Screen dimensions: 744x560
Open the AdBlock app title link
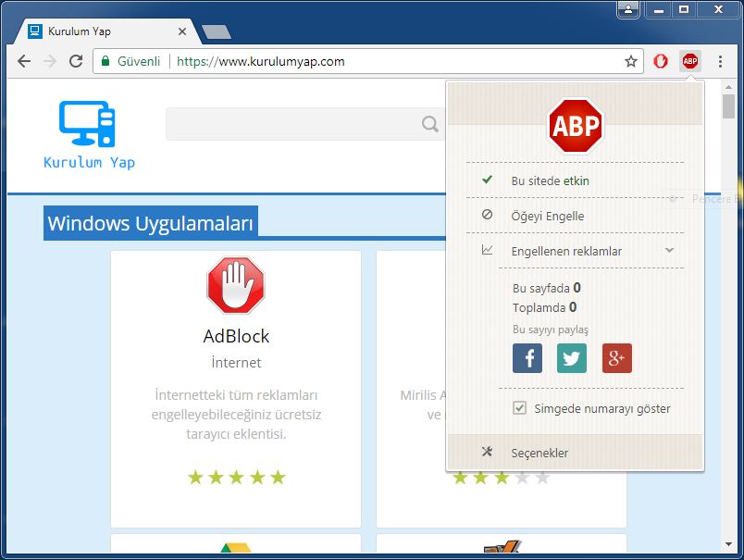pos(236,337)
